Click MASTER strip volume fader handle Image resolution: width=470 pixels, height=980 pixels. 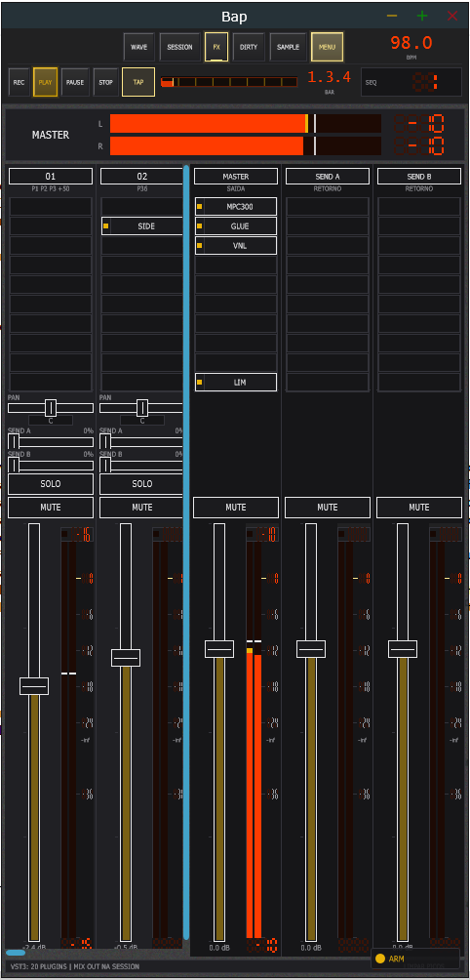219,649
